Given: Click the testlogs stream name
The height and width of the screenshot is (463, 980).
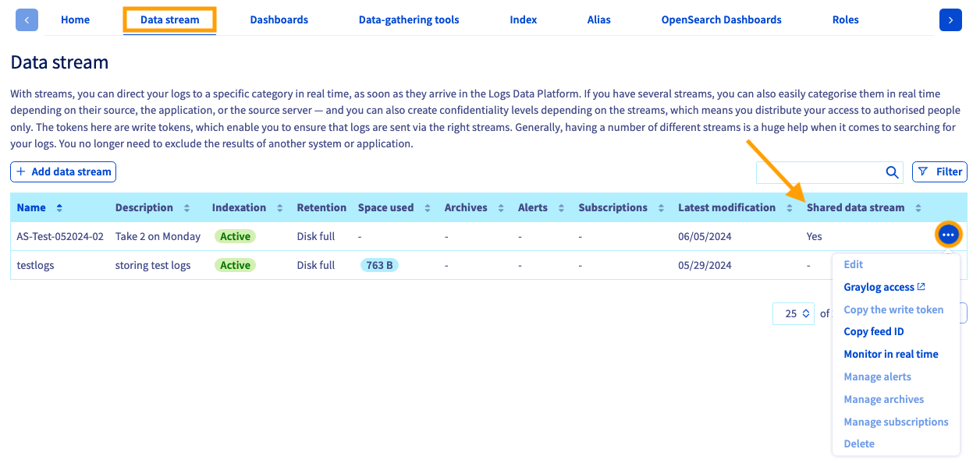Looking at the screenshot, I should tap(35, 265).
